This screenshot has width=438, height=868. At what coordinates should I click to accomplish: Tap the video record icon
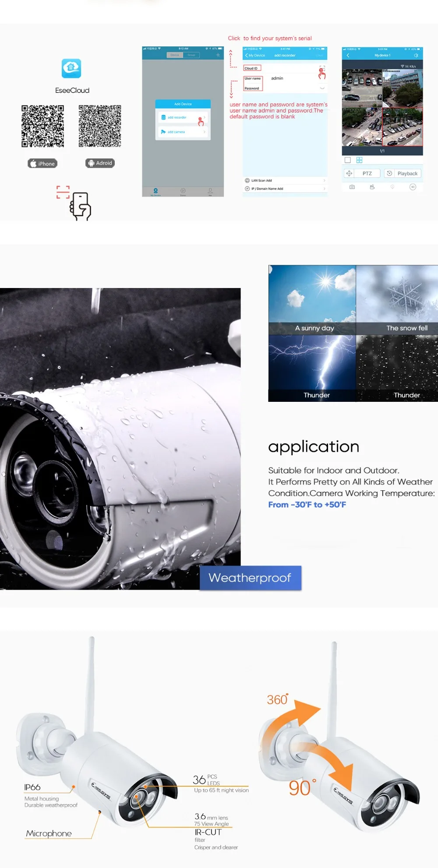tap(372, 187)
